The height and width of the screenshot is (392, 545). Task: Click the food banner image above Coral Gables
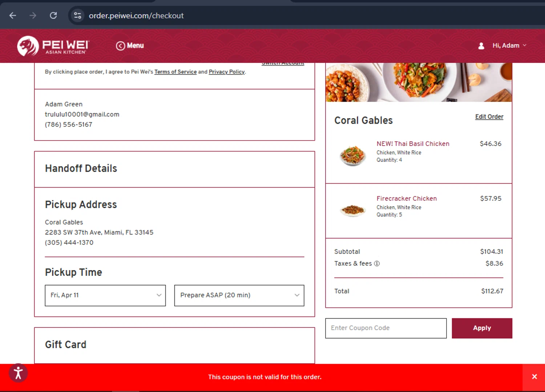tap(419, 82)
